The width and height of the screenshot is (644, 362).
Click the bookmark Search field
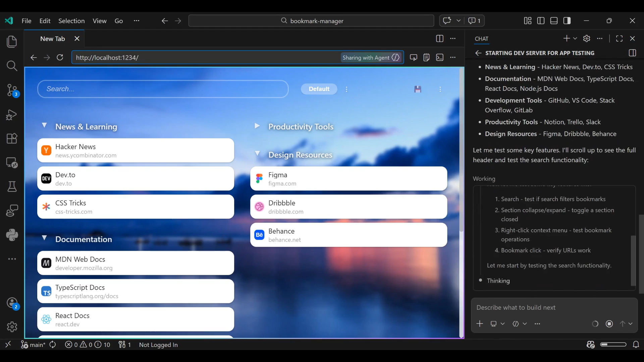click(x=163, y=89)
